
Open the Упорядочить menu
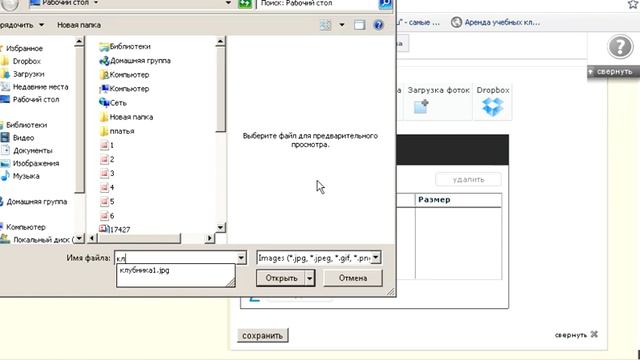[22, 25]
